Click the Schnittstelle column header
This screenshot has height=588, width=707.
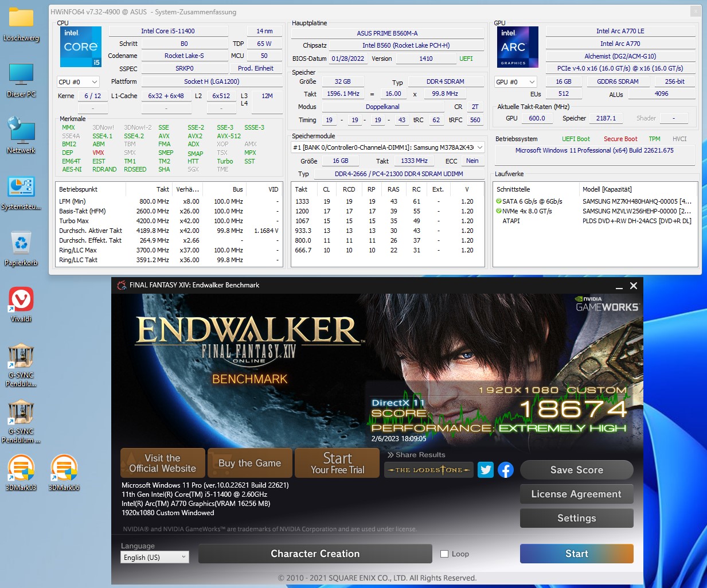tap(537, 189)
